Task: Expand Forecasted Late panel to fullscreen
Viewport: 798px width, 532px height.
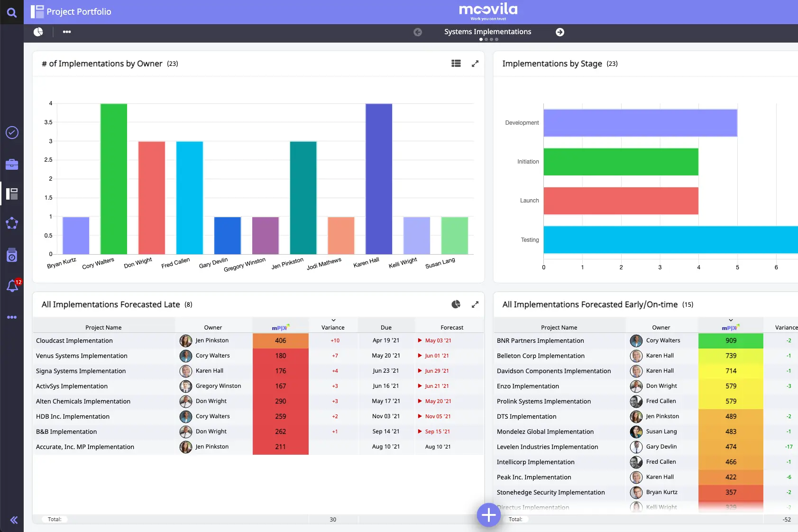Action: (476, 304)
